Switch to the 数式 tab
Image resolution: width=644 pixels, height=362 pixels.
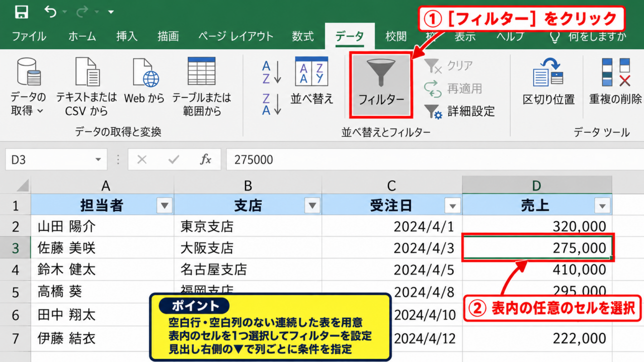[303, 36]
